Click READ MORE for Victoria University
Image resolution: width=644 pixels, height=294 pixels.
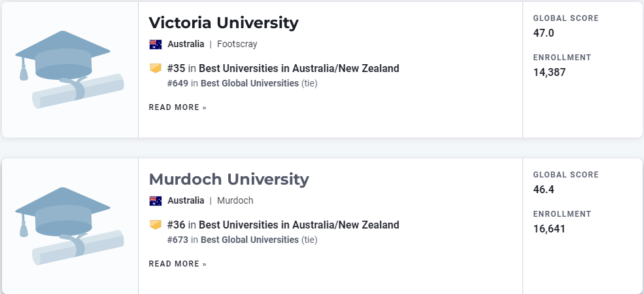coord(177,107)
